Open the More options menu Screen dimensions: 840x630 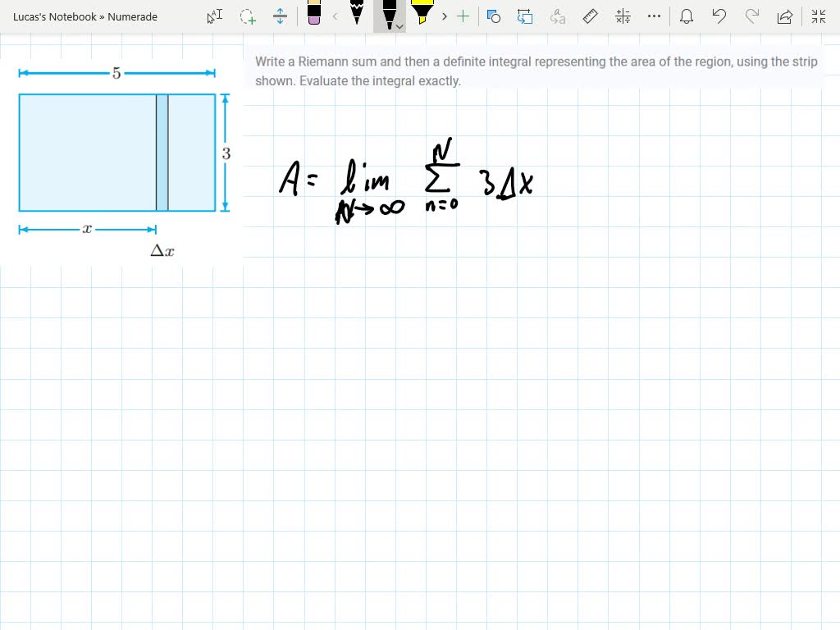click(654, 16)
